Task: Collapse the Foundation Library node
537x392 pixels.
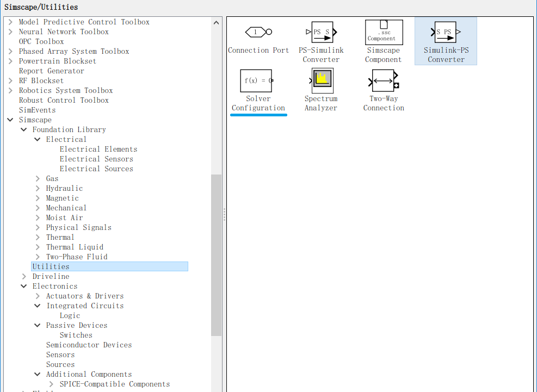Action: click(x=23, y=130)
